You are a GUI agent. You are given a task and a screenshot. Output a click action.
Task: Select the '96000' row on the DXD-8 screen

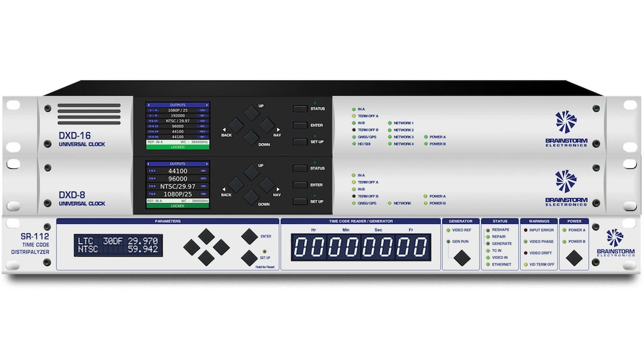[x=178, y=179]
